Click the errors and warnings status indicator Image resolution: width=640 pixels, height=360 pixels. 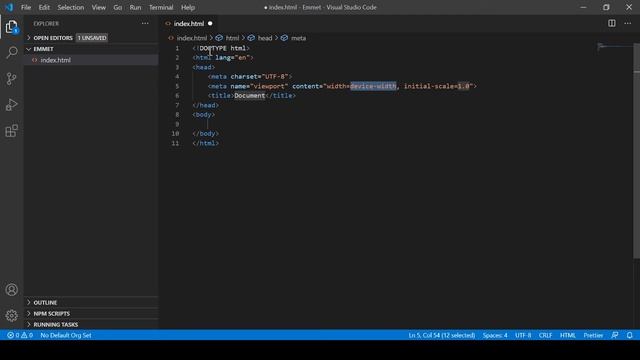[20, 335]
